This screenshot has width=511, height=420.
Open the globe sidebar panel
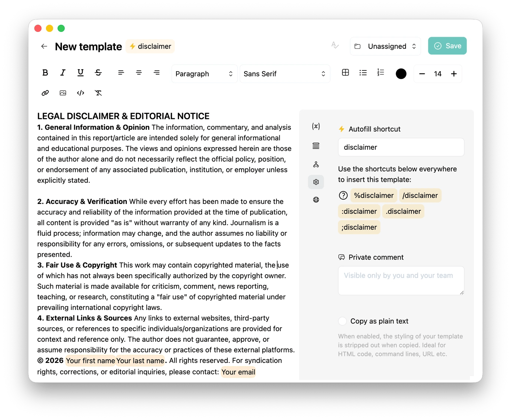[316, 200]
